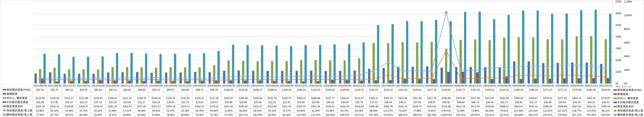This screenshot has width=644, height=117.
Task: Click the 2011/06/30 date column header
Action: coord(40,86)
